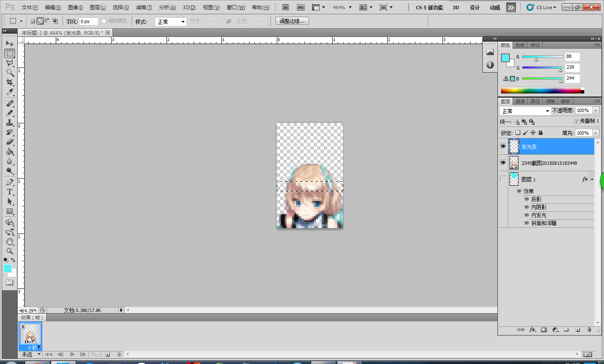Click the R channel slider
604x364 pixels.
[x=542, y=57]
